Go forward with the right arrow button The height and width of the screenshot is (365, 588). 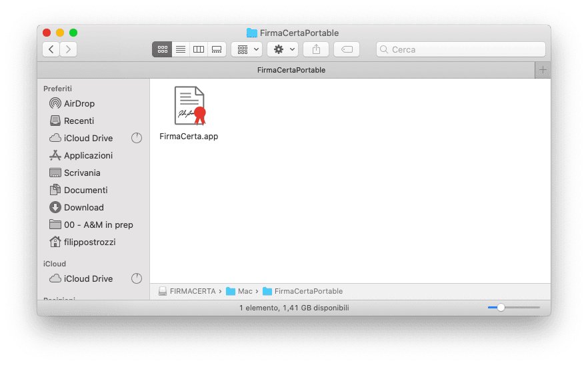[x=68, y=49]
